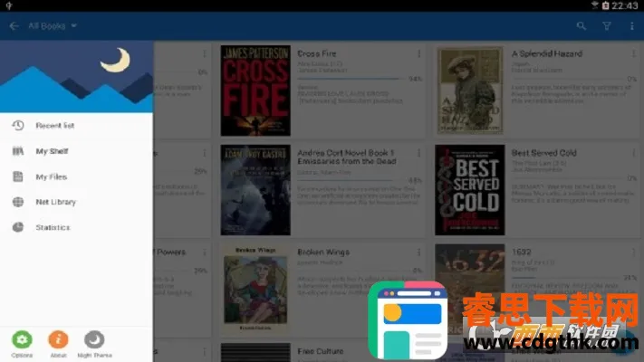Viewport: 644px width, 362px height.
Task: Open Statistics in side drawer
Action: [53, 227]
